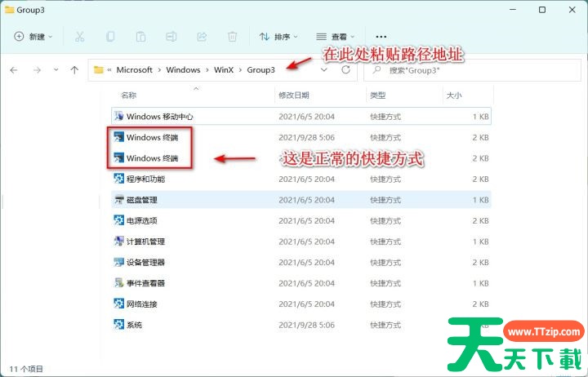Select the 程序和功能 file name
Viewport: 588px width, 377px height.
click(145, 180)
